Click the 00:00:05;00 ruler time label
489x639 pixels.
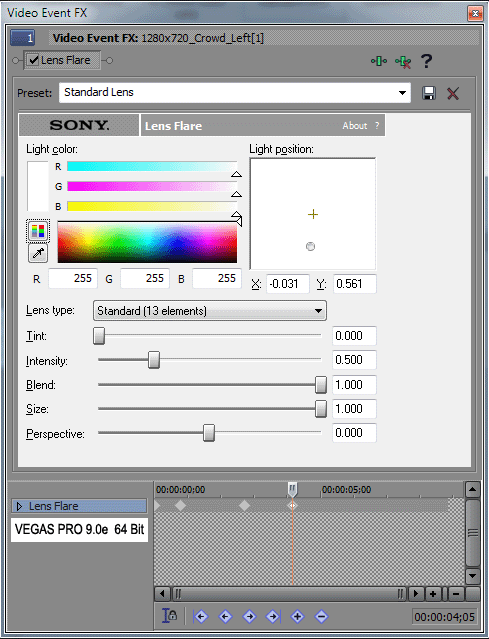[x=346, y=489]
